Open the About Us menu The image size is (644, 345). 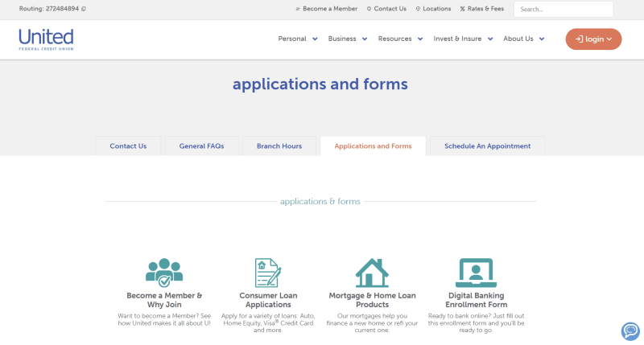pyautogui.click(x=518, y=39)
